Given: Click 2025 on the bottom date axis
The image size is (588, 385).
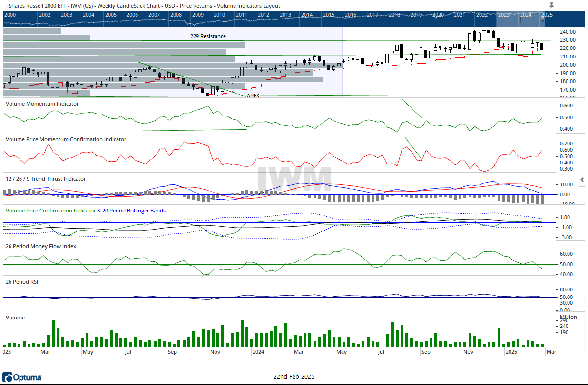Looking at the screenshot, I should coord(511,352).
